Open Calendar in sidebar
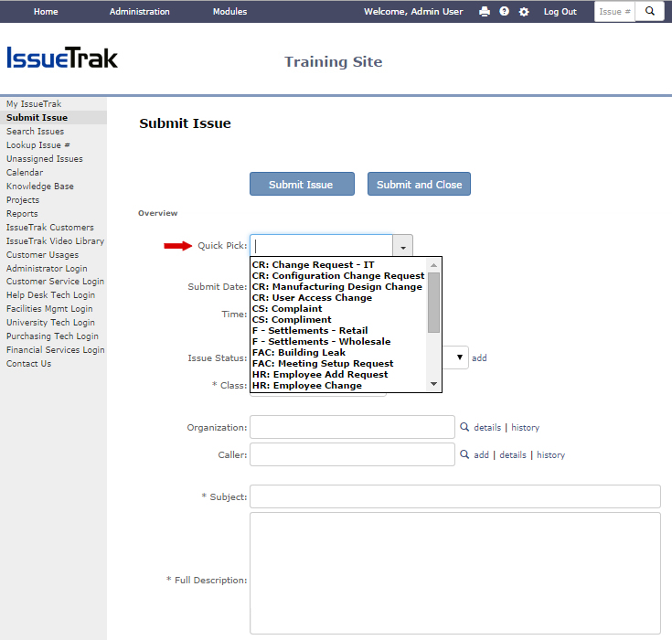The width and height of the screenshot is (672, 640). point(25,172)
